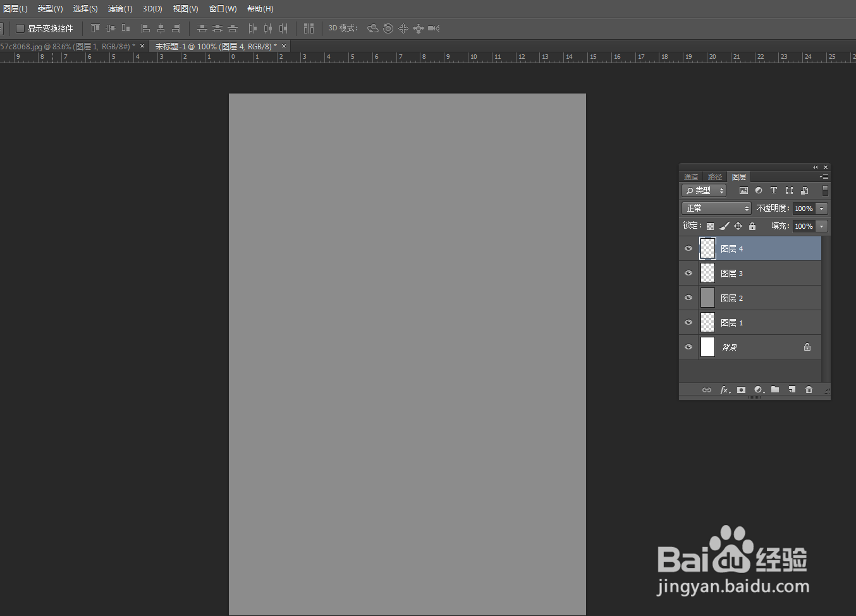856x616 pixels.
Task: Filter layers by smart object icon
Action: tap(804, 190)
